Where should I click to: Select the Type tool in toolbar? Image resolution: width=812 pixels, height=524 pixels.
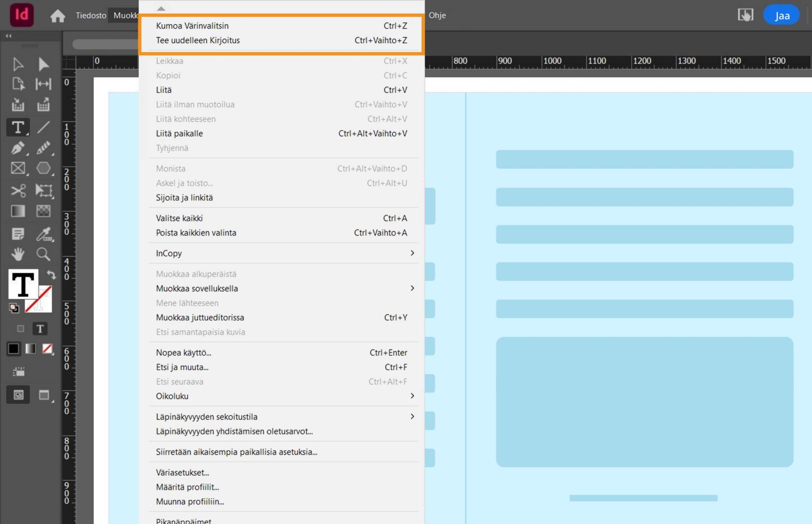tap(18, 127)
